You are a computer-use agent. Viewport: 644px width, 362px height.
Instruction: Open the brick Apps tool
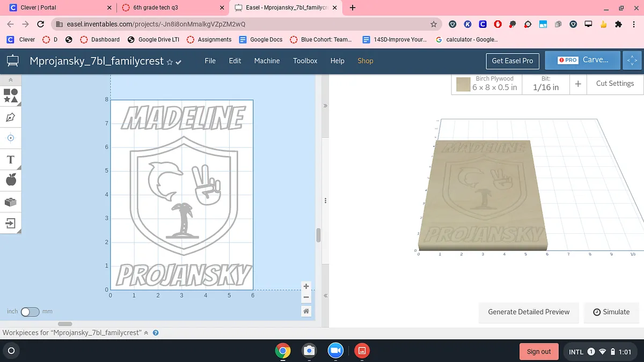tap(11, 202)
